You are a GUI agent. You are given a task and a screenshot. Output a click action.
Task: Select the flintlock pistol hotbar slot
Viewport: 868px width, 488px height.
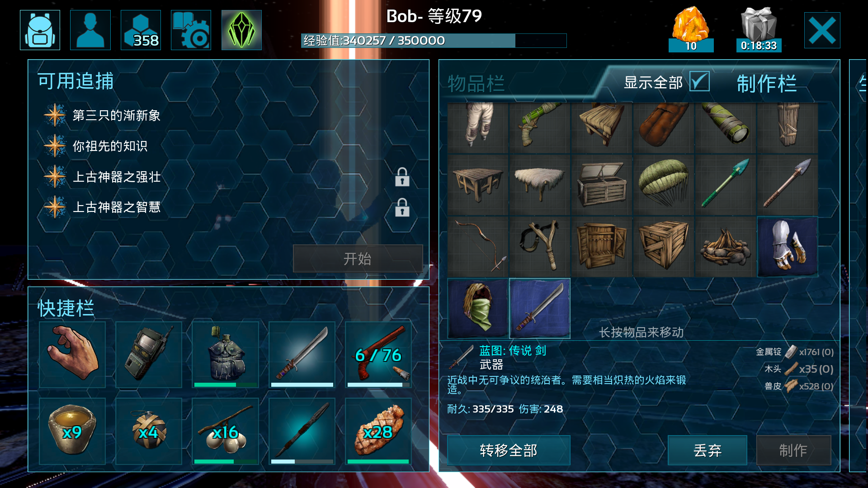(378, 355)
